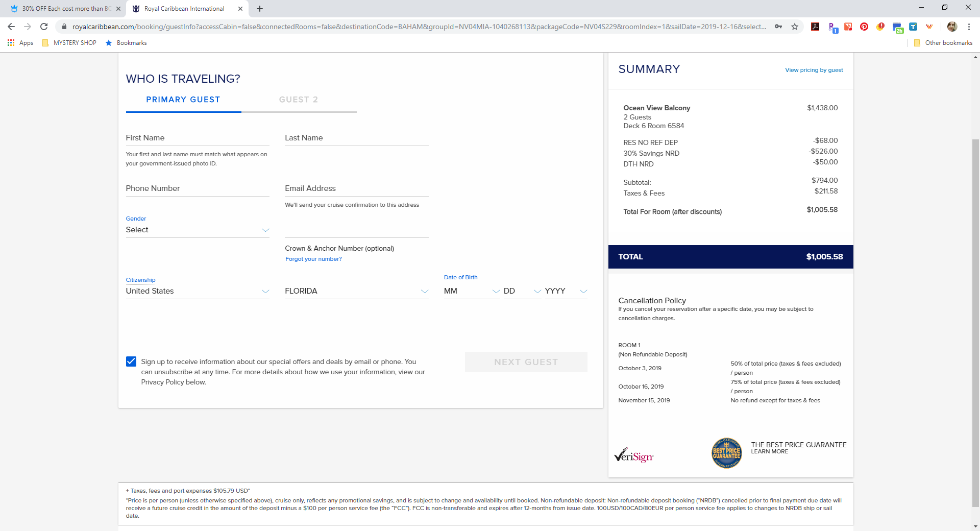Screen dimensions: 980x531
Task: Click the Last Name field
Action: pos(357,138)
